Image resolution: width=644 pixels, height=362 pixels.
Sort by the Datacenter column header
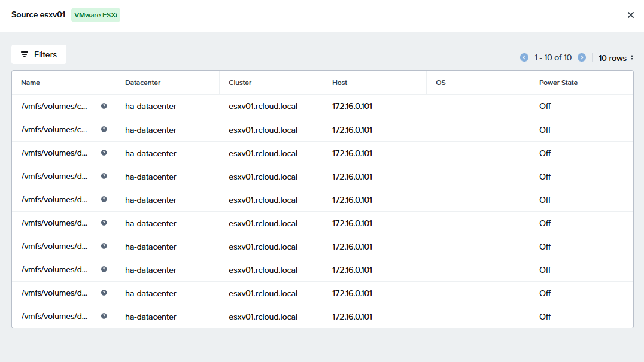coord(142,83)
